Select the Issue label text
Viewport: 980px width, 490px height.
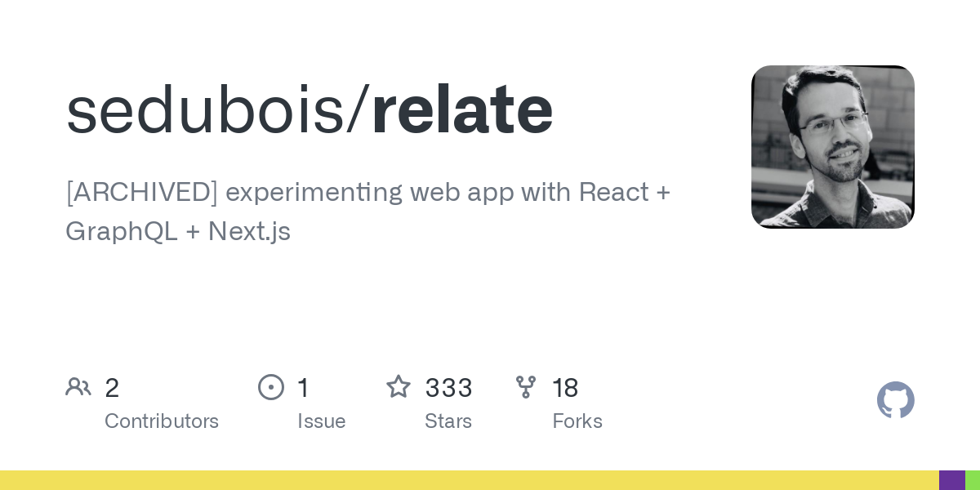[x=321, y=421]
